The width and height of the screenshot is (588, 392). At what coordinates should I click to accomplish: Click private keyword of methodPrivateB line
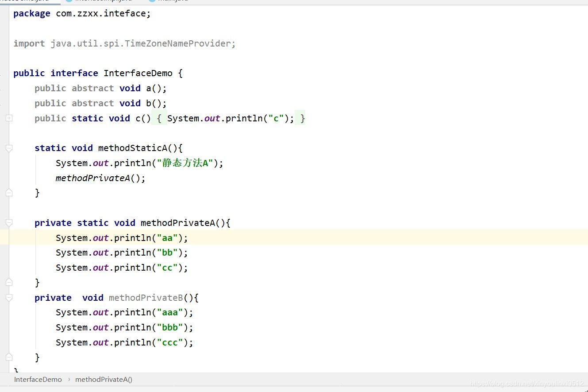(53, 298)
